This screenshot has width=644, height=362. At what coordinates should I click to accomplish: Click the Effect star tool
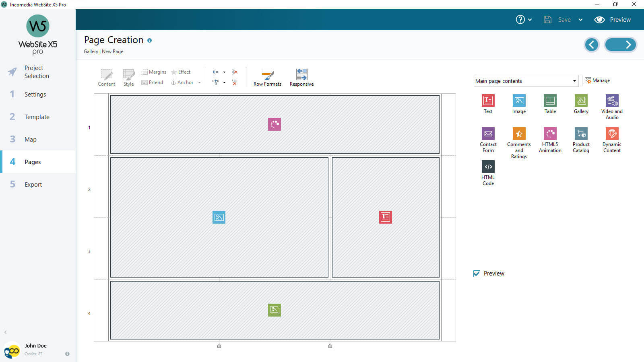coord(181,72)
